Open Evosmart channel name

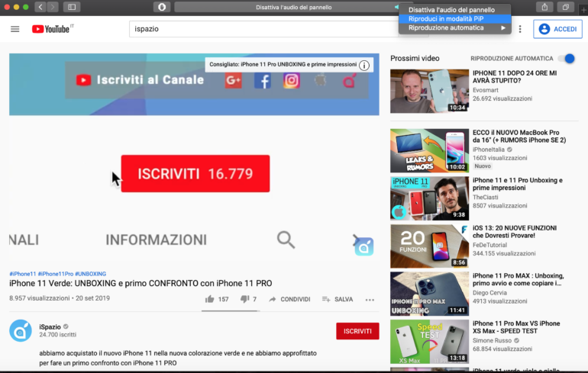pyautogui.click(x=485, y=90)
